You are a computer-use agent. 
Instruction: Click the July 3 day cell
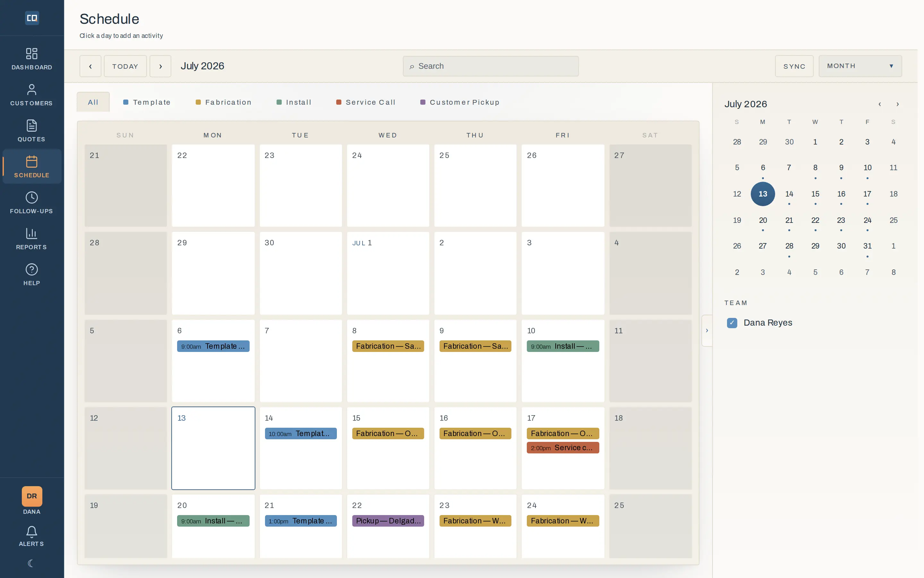(563, 273)
